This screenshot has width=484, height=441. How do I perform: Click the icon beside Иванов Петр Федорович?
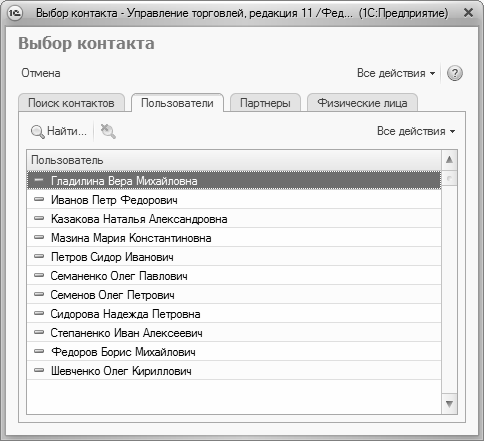[39, 199]
